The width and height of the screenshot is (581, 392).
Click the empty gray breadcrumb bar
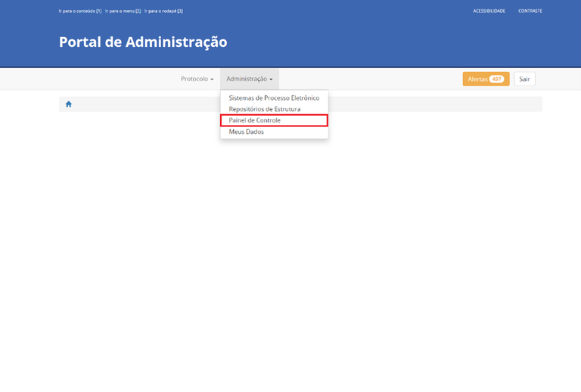424,104
